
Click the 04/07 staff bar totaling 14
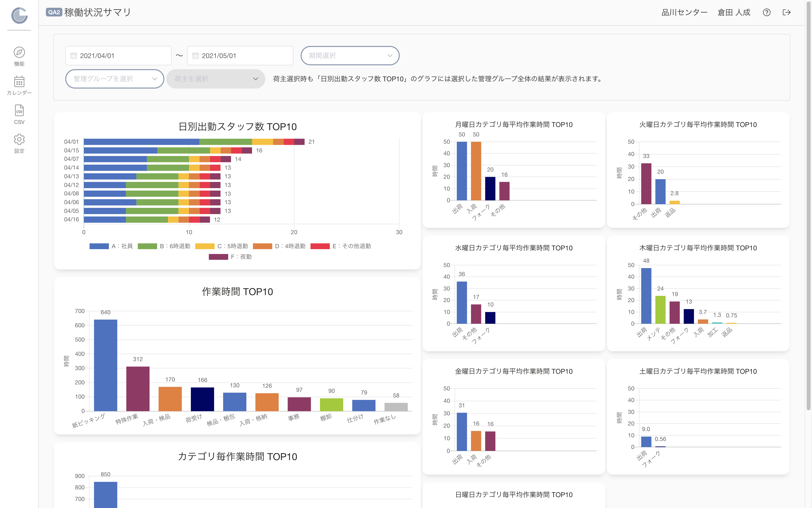pos(157,159)
